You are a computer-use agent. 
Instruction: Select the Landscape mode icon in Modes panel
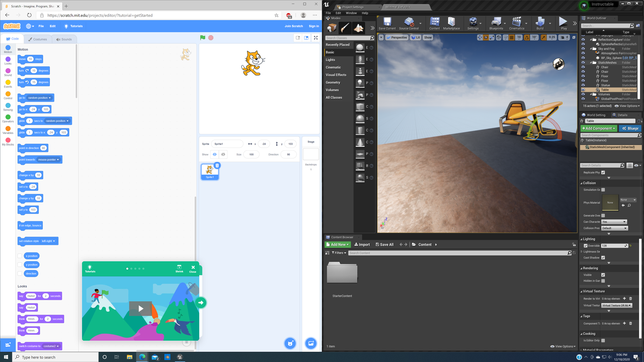tap(358, 27)
